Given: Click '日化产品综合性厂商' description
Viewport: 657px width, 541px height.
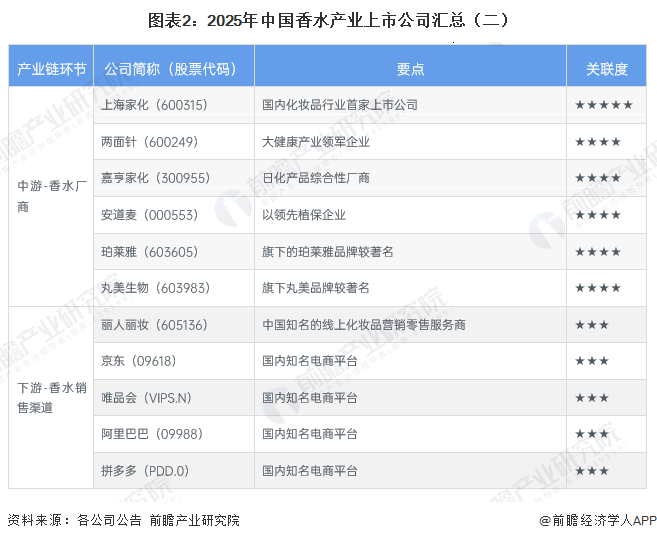Looking at the screenshot, I should click(316, 178).
